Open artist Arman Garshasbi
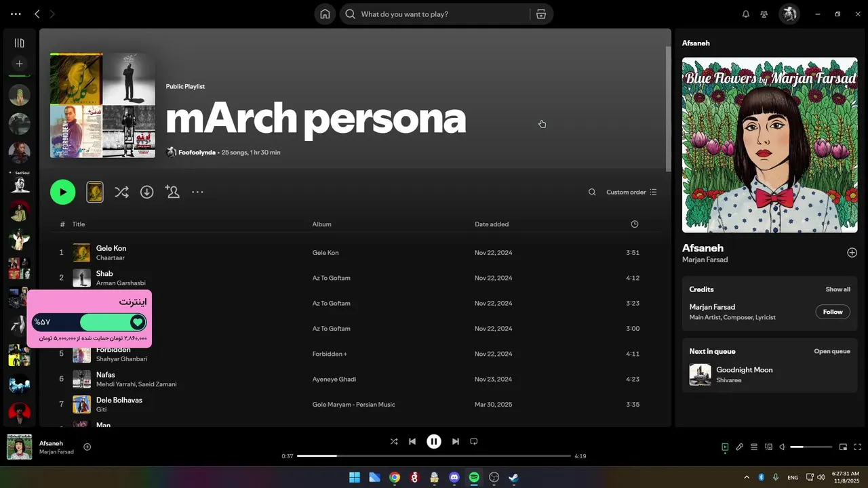The image size is (868, 488). click(121, 283)
